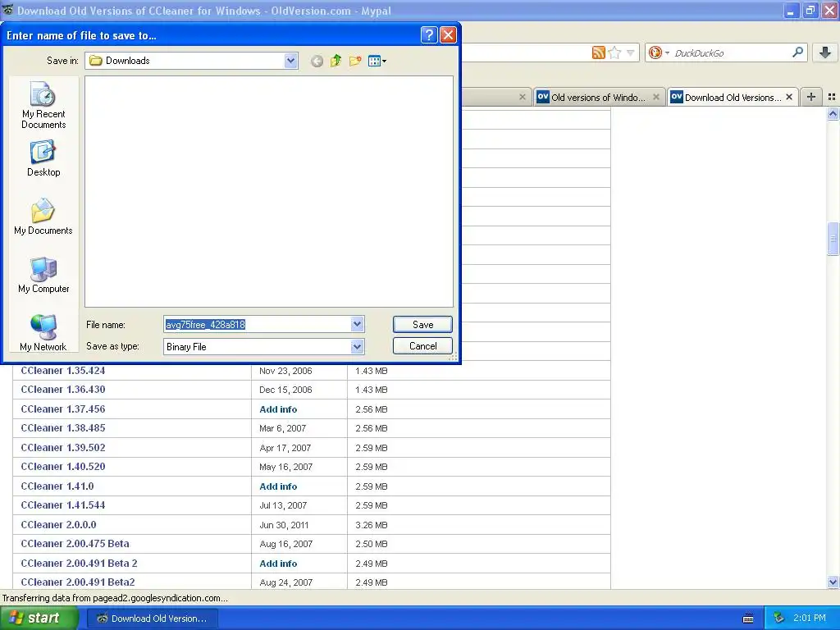The width and height of the screenshot is (840, 630).
Task: Click scrollbar up arrow on page
Action: 833,113
